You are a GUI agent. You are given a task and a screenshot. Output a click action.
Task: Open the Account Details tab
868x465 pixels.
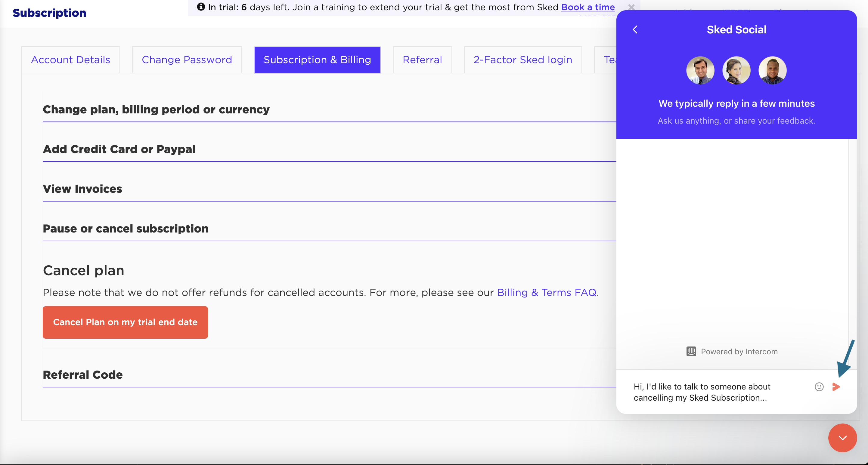70,60
